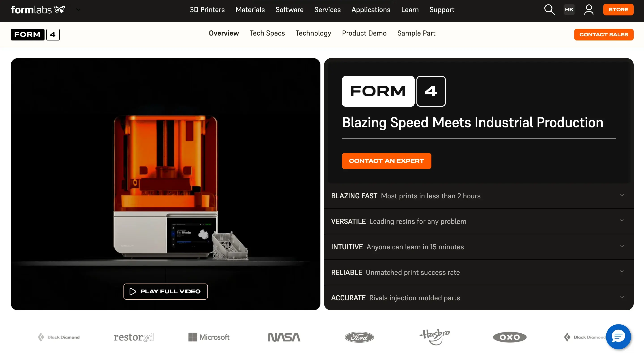Screen dimensions: 644x360
Task: Open the user account icon
Action: click(589, 9)
